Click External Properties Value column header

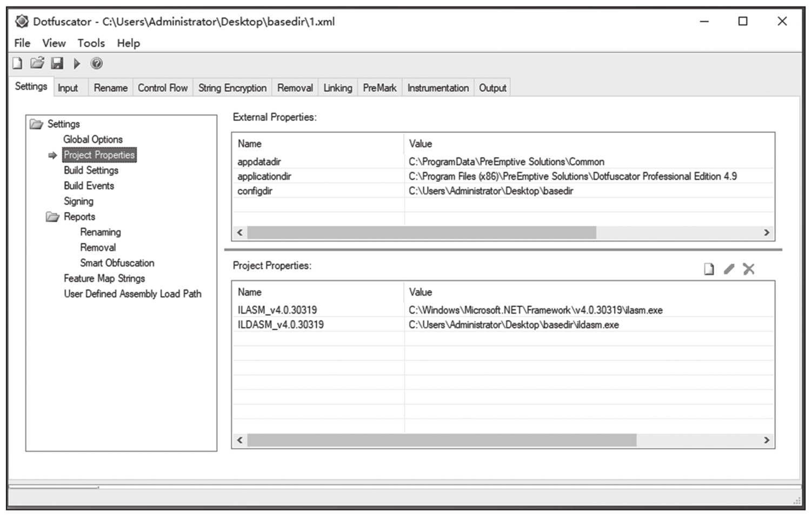click(589, 144)
